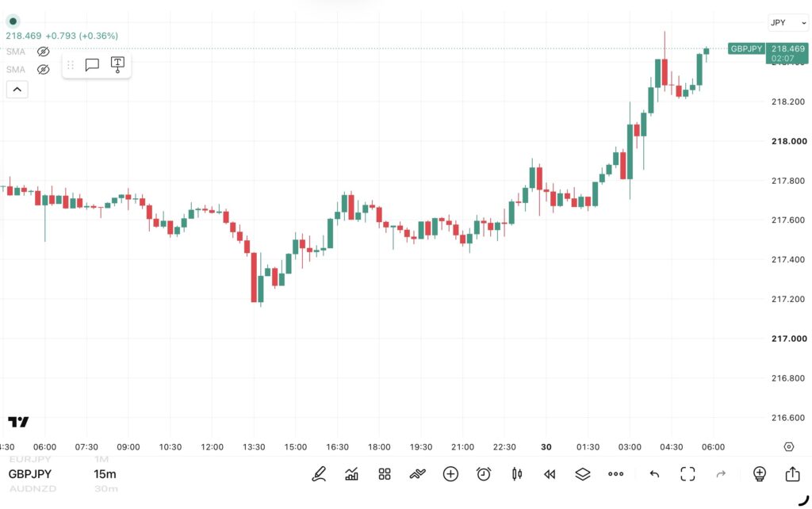Viewport: 812px width, 509px height.
Task: Open the indicators chart icon
Action: tap(351, 474)
